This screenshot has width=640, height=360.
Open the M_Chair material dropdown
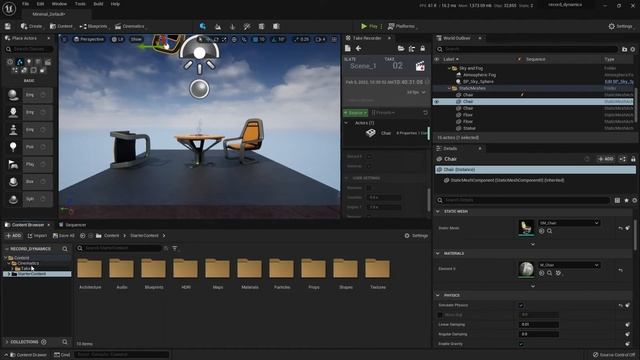pos(569,265)
